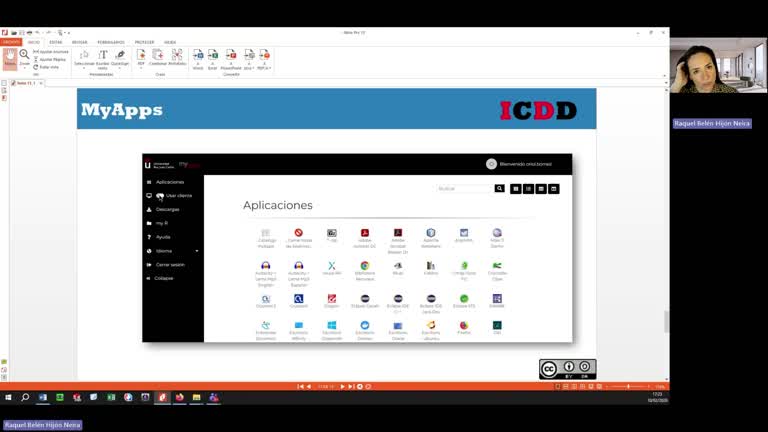Click the vertical scrollbar thumb of the document
The height and width of the screenshot is (432, 768).
[666, 321]
